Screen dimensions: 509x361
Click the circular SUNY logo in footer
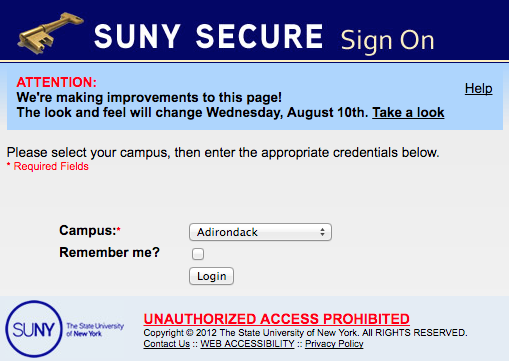(x=34, y=329)
